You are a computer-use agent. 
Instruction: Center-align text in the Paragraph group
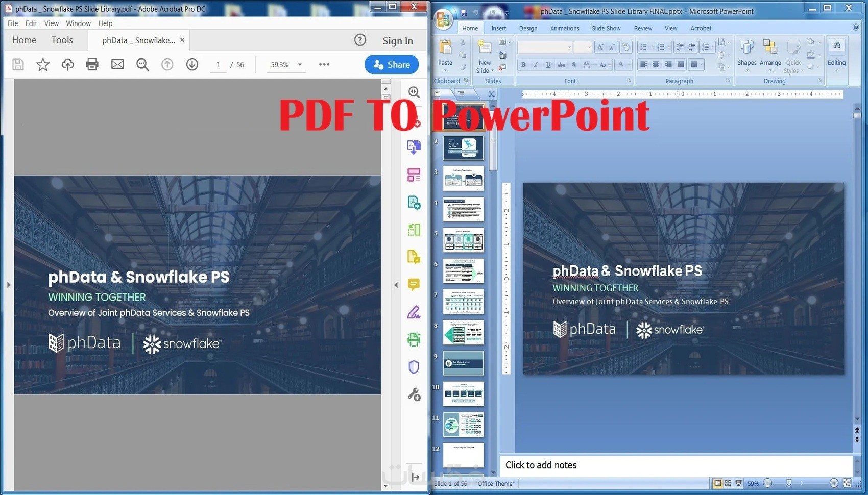656,64
